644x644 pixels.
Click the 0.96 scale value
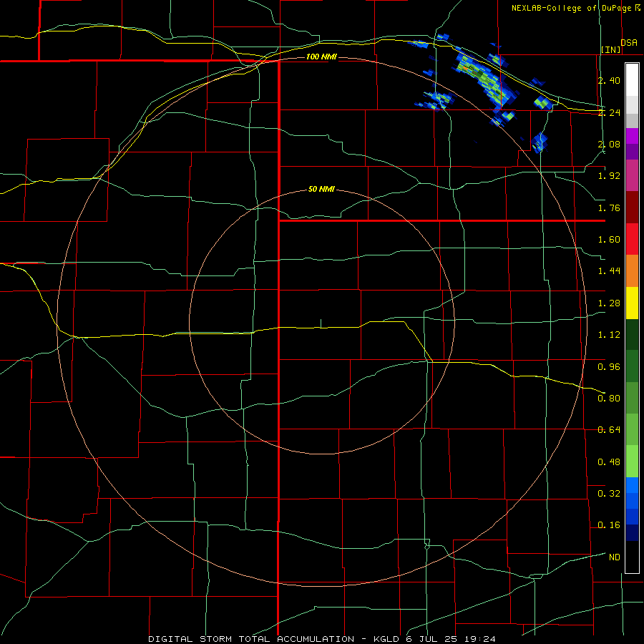(609, 366)
